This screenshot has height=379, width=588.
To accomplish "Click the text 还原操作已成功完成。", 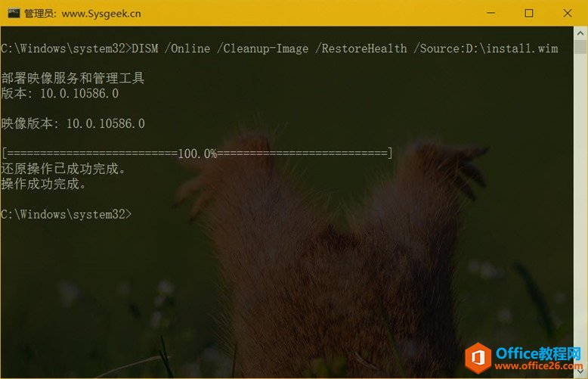I will click(63, 169).
